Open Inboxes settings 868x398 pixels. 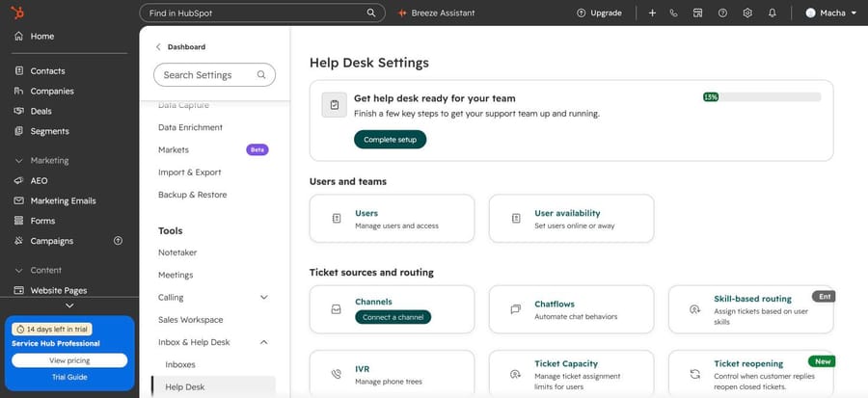click(180, 364)
